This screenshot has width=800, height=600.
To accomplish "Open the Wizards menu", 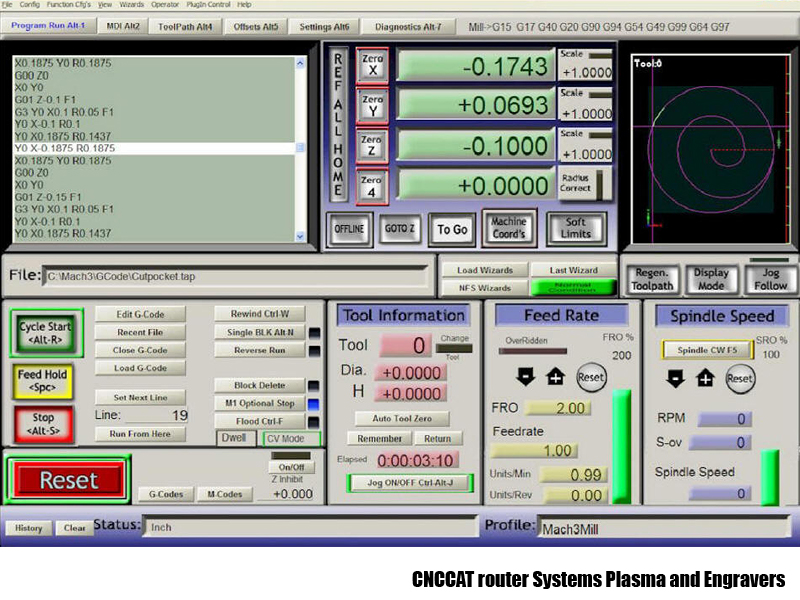I will 132,5.
